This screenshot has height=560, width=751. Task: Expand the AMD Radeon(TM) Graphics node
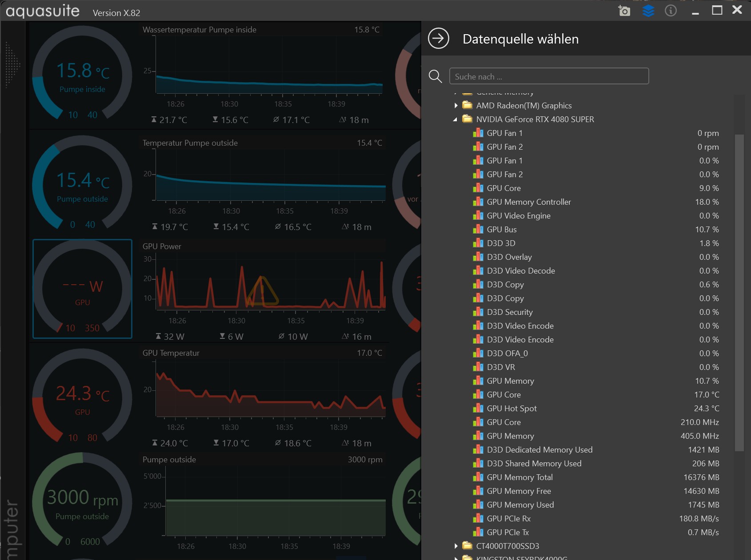pyautogui.click(x=456, y=106)
